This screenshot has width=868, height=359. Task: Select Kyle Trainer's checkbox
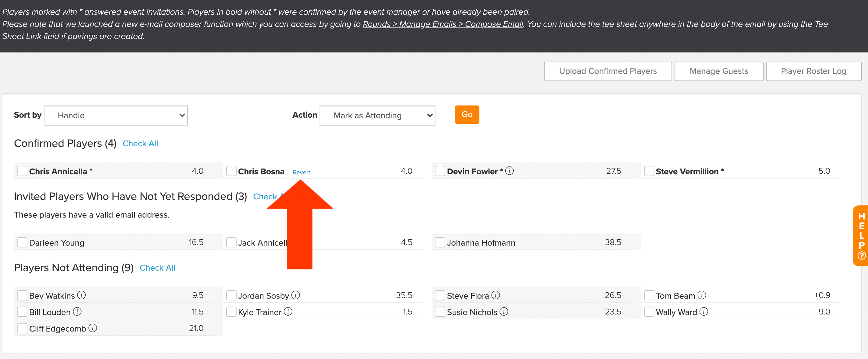point(231,312)
